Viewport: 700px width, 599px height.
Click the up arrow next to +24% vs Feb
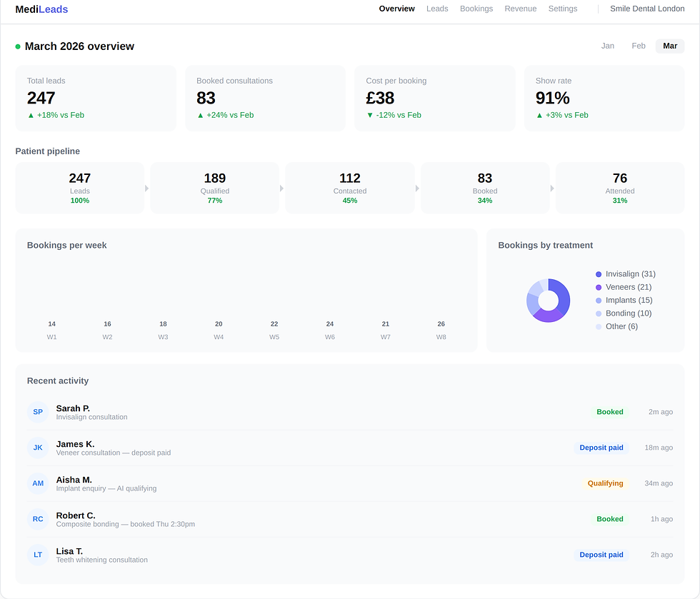201,115
